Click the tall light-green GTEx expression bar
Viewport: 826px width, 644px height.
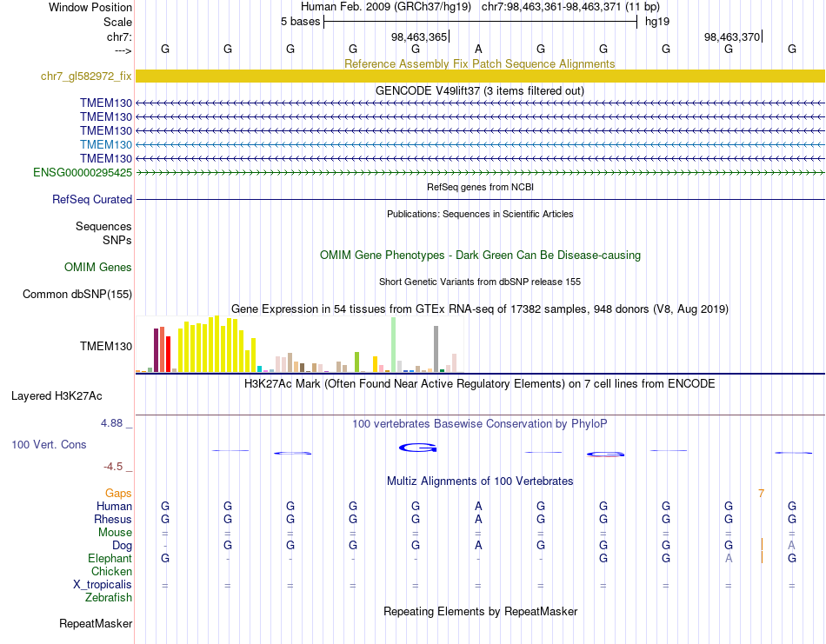pos(394,345)
